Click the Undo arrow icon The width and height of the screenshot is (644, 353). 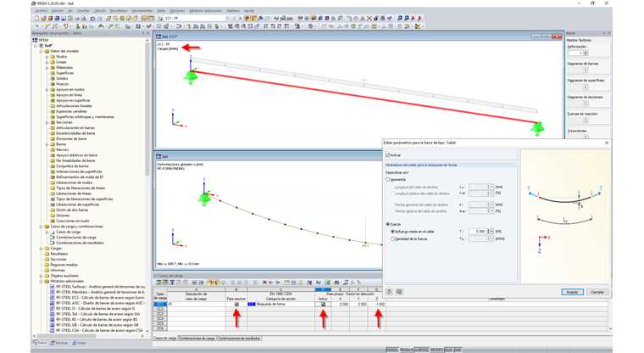tap(92, 18)
